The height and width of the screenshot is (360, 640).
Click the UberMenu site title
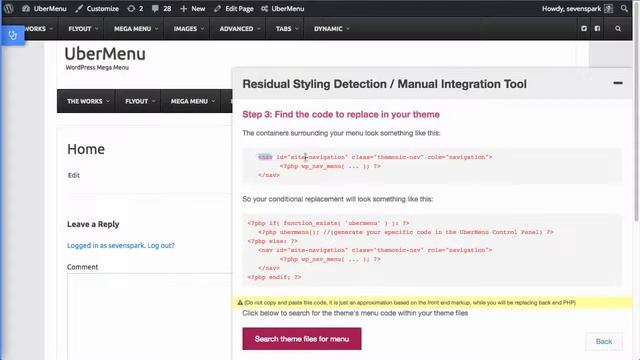(x=105, y=53)
